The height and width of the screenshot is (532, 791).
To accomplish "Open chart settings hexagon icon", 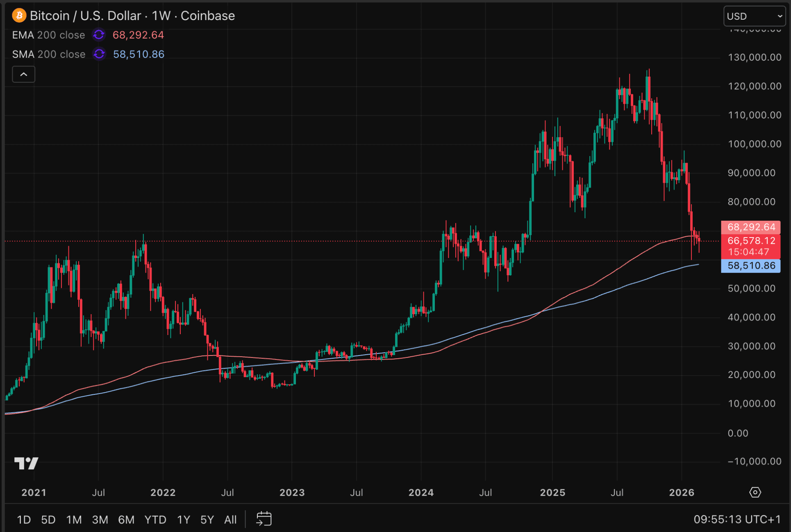I will tap(755, 492).
